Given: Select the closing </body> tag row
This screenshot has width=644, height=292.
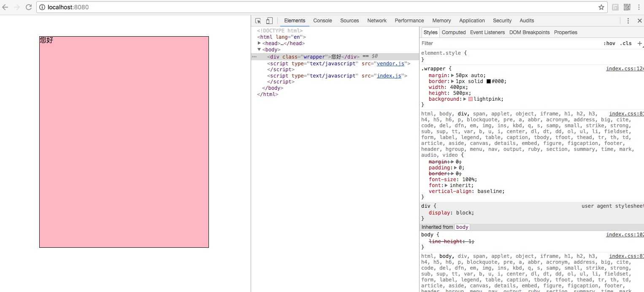Looking at the screenshot, I should point(273,88).
